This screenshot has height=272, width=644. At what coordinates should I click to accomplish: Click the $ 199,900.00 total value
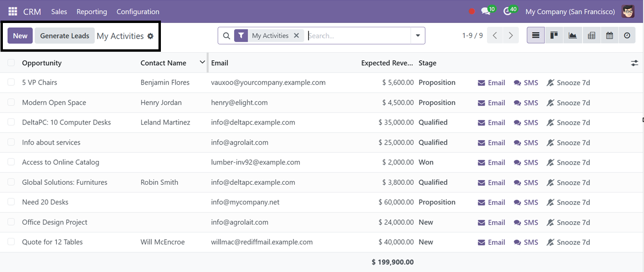393,262
